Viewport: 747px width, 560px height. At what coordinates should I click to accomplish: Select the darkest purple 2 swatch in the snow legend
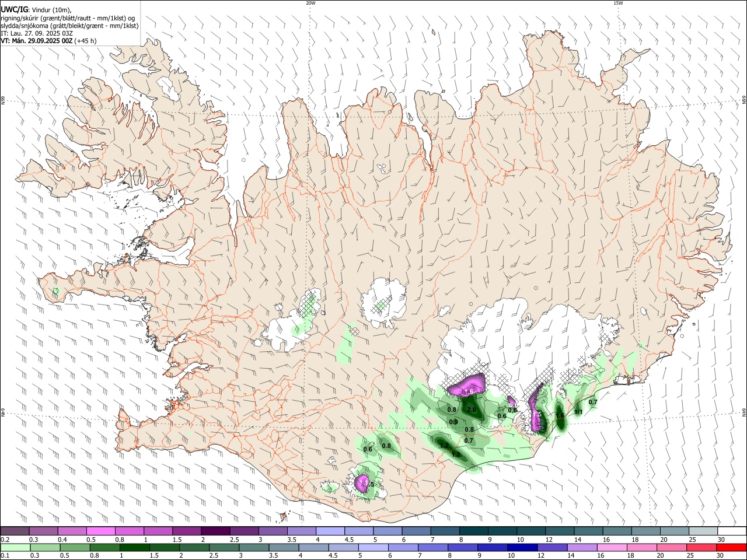(215, 531)
